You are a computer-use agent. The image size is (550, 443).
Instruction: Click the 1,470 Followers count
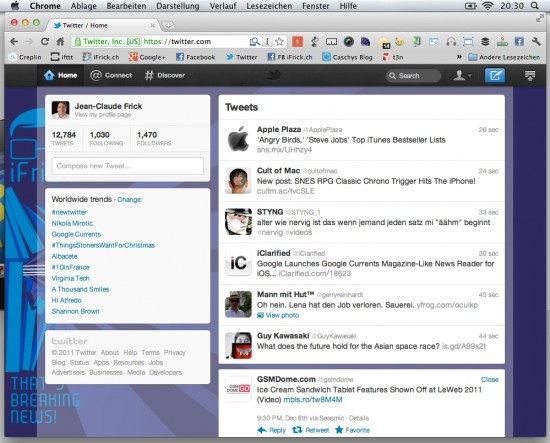[x=154, y=139]
